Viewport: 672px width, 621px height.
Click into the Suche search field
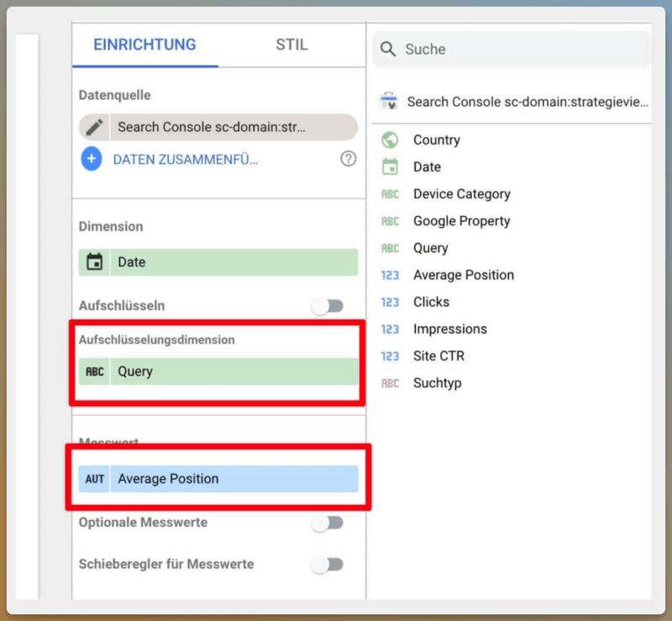[521, 50]
